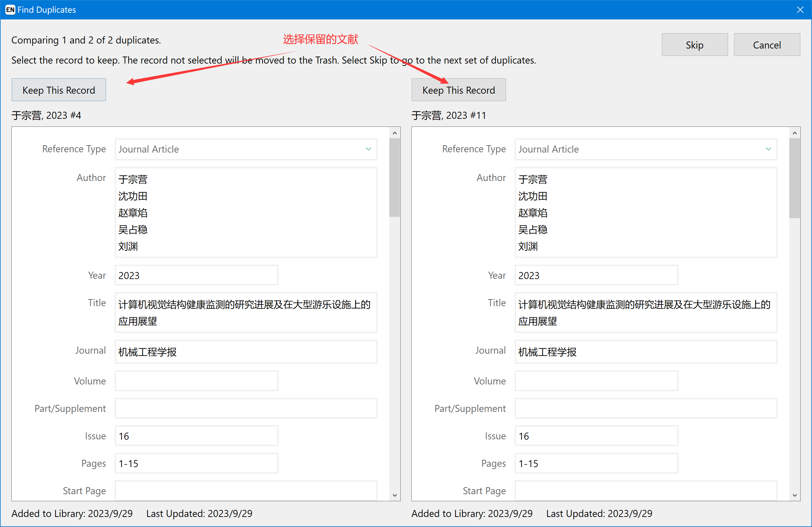The image size is (812, 527).
Task: Click the right record heading '于宗营, 2023 #11'
Action: [x=449, y=115]
